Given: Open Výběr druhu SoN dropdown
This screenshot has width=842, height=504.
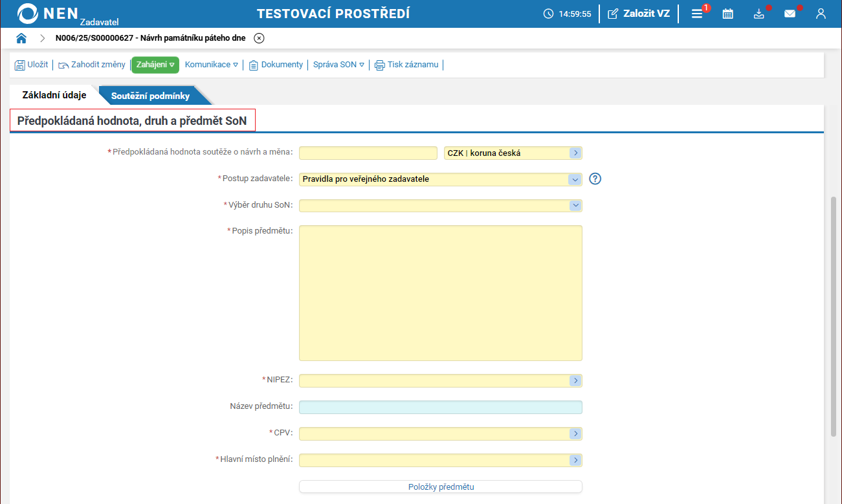Looking at the screenshot, I should click(440, 205).
